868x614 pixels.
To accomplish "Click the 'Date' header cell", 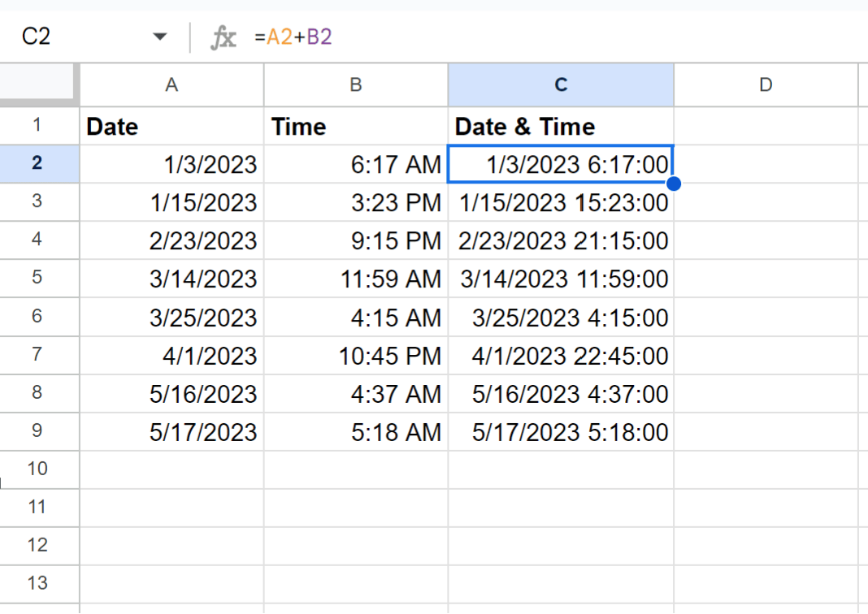I will (171, 126).
